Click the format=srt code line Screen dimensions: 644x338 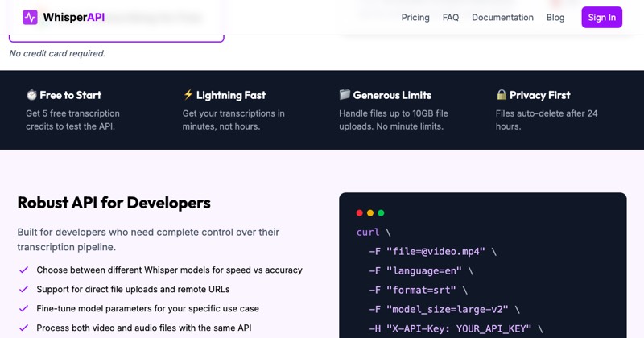[x=419, y=290]
